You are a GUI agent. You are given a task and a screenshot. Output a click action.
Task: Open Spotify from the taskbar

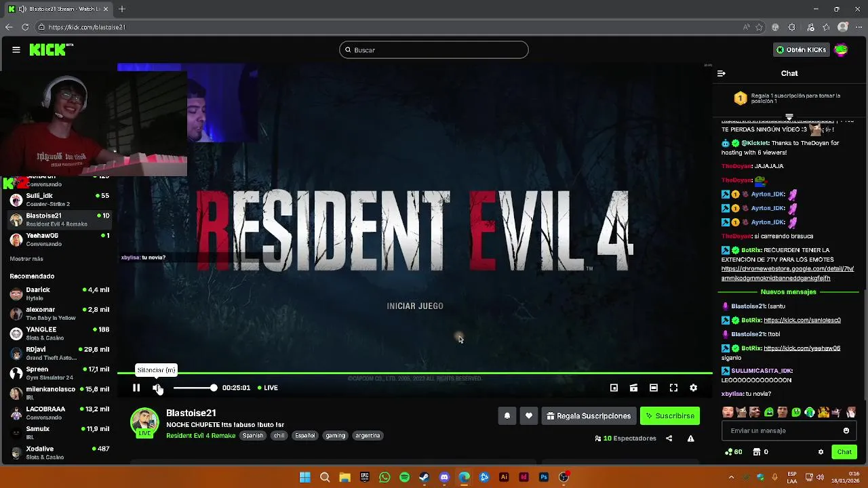coord(404,477)
